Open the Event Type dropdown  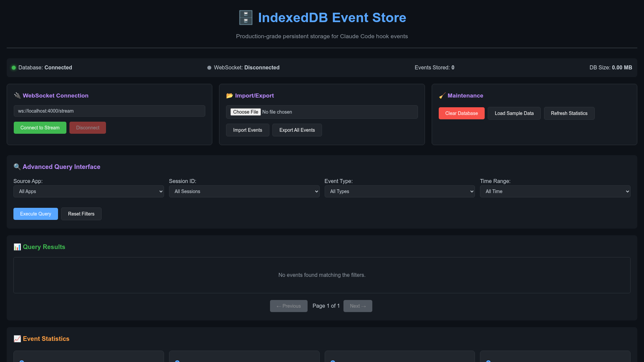(x=399, y=191)
